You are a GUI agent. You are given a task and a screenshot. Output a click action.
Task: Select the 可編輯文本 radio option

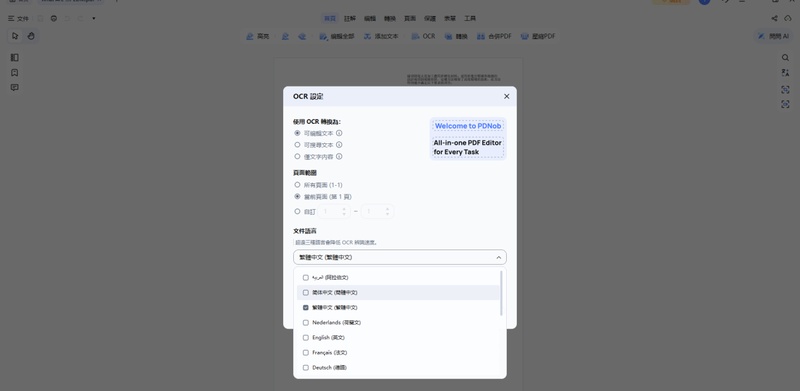[x=297, y=133]
